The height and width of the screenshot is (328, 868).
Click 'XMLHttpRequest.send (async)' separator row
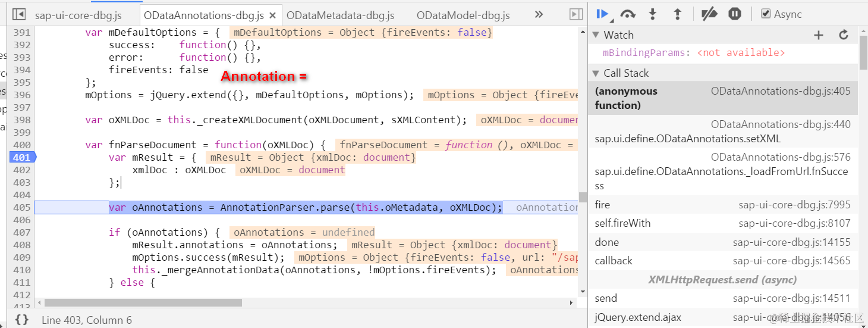723,279
